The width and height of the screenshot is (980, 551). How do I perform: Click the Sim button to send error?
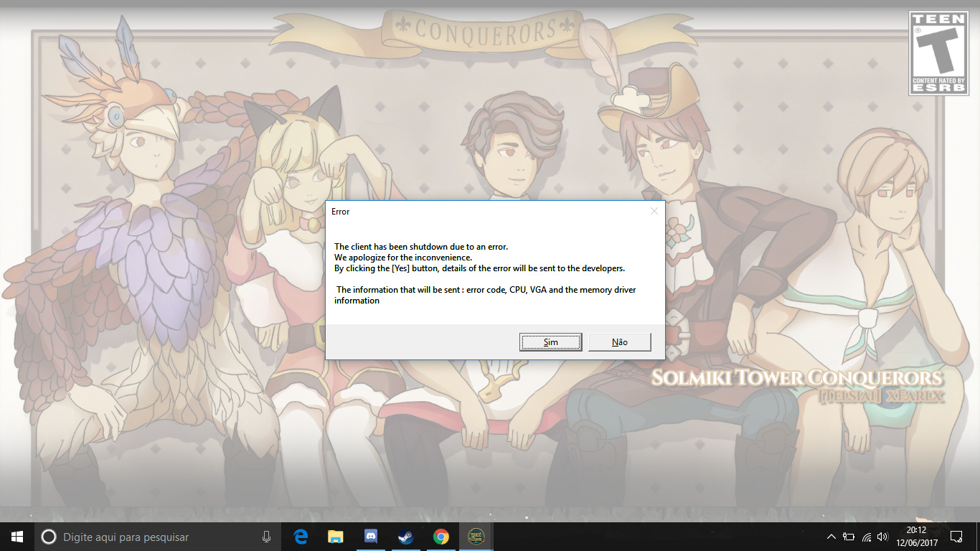coord(550,342)
